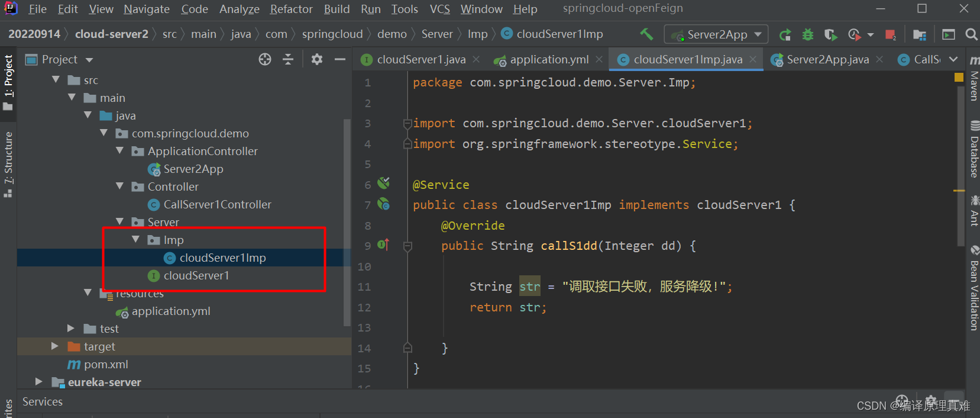Screen dimensions: 980x418
Task: Collapse the ApplicationController package arrow
Action: click(x=119, y=150)
